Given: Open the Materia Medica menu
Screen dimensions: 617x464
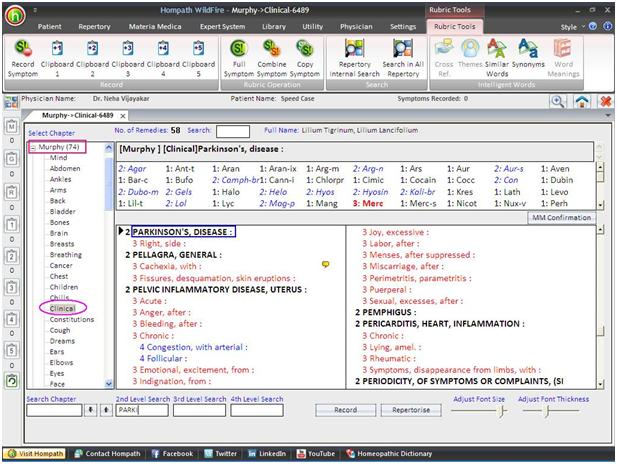Looking at the screenshot, I should point(155,27).
